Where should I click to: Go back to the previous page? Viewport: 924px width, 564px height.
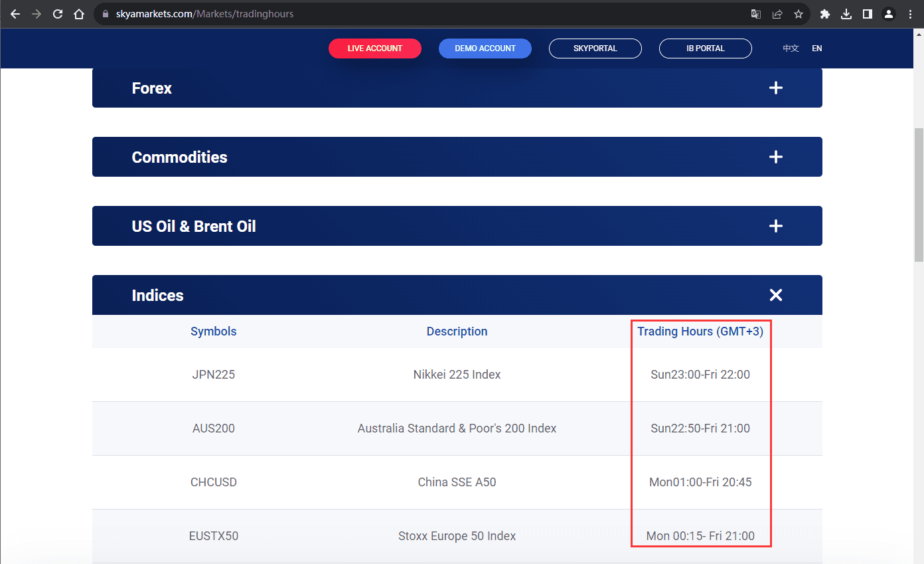15,14
